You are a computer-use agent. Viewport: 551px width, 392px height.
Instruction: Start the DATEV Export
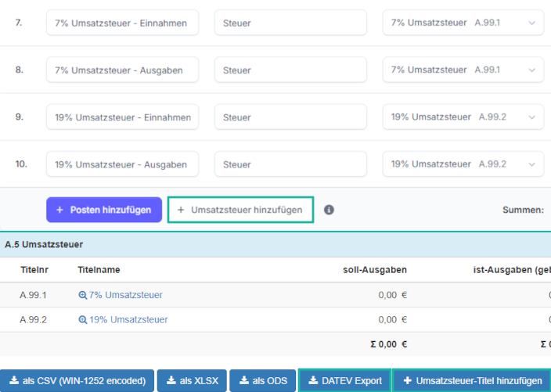click(x=344, y=380)
